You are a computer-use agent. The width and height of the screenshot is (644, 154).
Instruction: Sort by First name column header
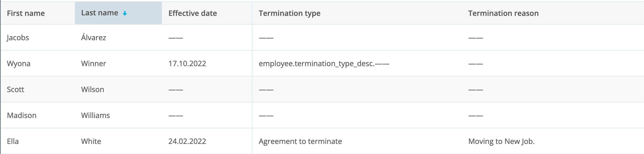coord(26,13)
